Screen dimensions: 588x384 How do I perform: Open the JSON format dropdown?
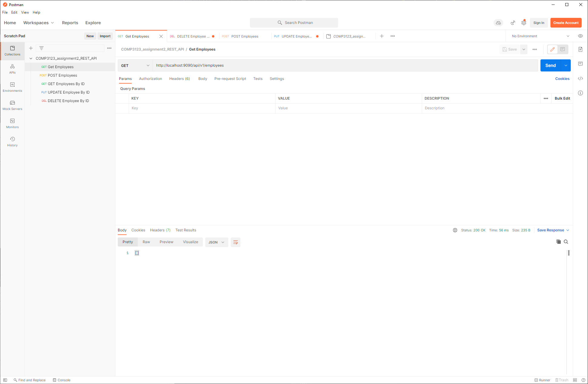point(216,242)
